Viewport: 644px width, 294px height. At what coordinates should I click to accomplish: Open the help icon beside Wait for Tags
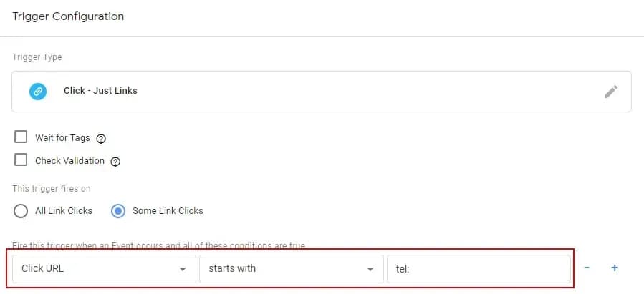click(x=101, y=139)
